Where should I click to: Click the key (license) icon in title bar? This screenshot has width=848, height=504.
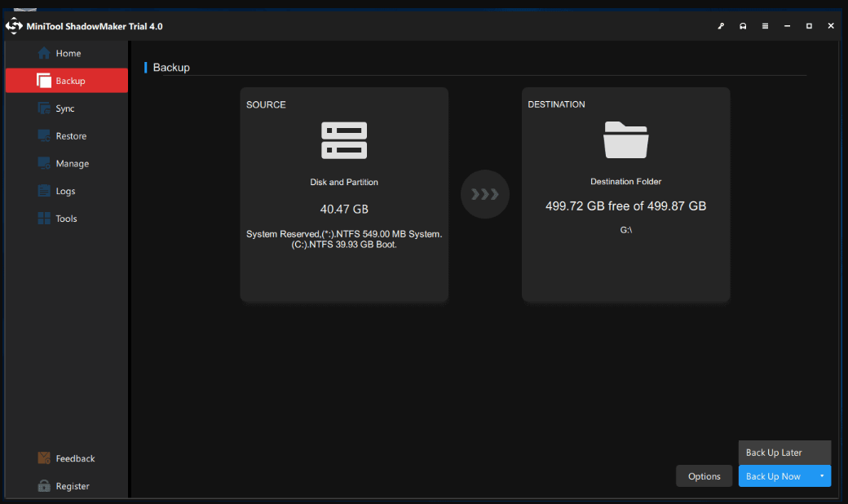(721, 26)
